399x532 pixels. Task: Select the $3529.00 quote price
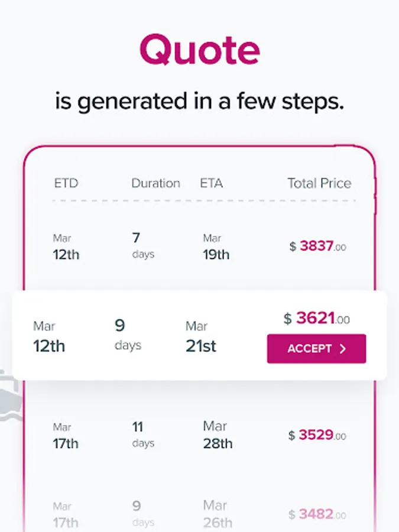click(x=317, y=436)
